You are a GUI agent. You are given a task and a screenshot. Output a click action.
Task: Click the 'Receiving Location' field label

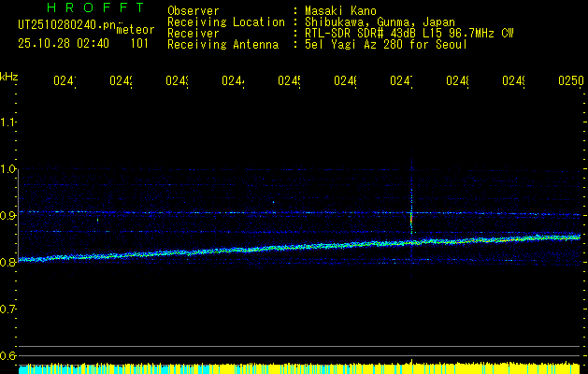coord(225,22)
